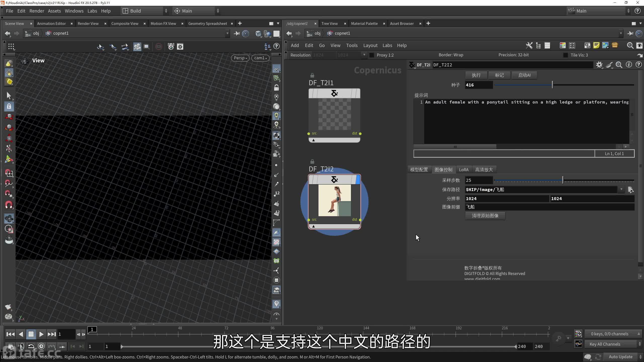Click the lock icon in viewport sidebar

pyautogui.click(x=276, y=87)
